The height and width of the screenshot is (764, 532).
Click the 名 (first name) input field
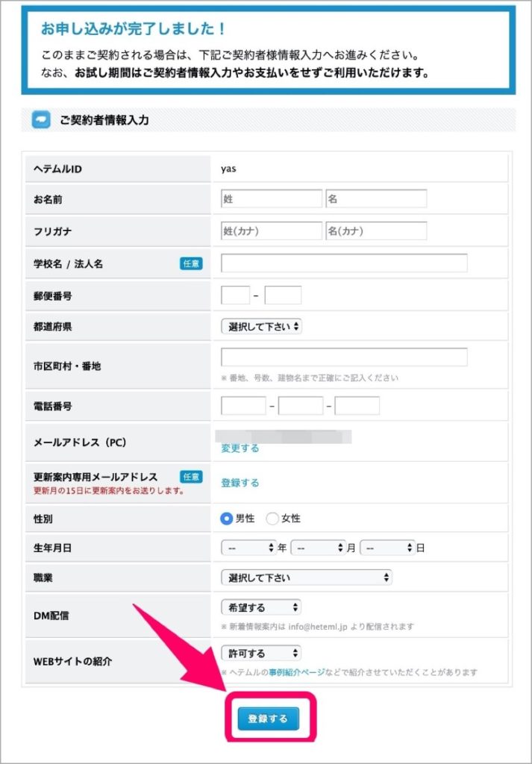coord(376,198)
